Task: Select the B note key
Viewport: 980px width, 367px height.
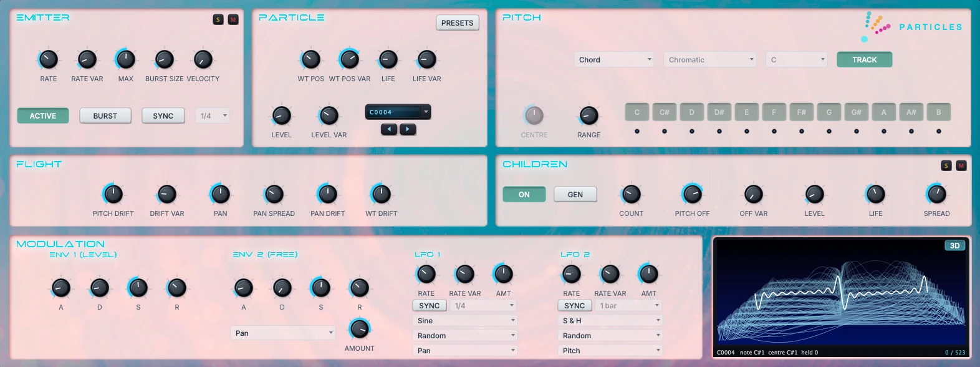Action: pyautogui.click(x=939, y=112)
